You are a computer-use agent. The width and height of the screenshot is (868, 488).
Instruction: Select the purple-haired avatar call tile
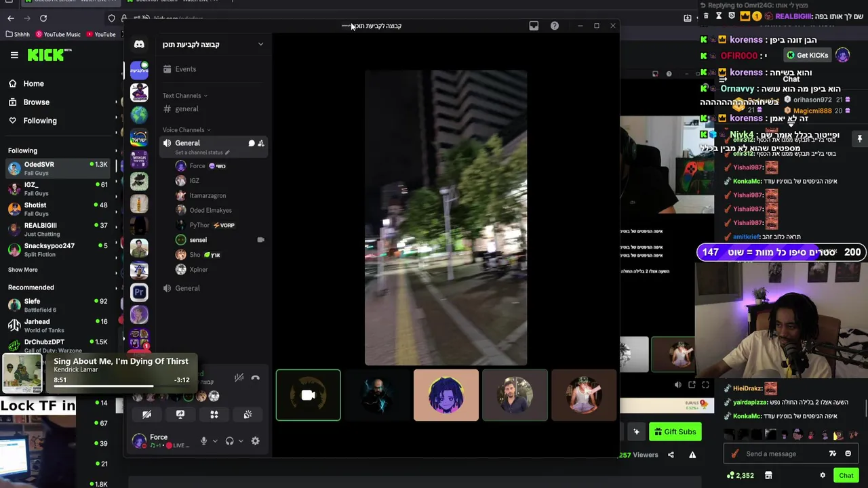tap(446, 395)
